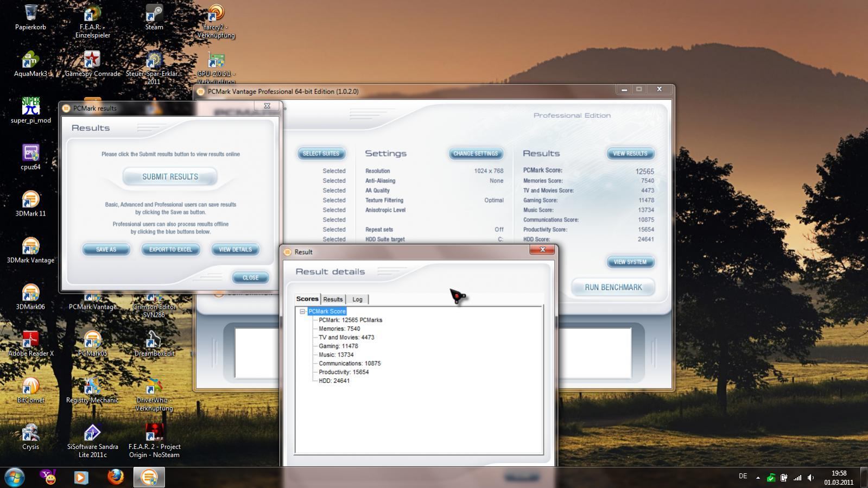Open the Papierkorb recycle bin icon
The height and width of the screenshot is (488, 868).
(30, 18)
